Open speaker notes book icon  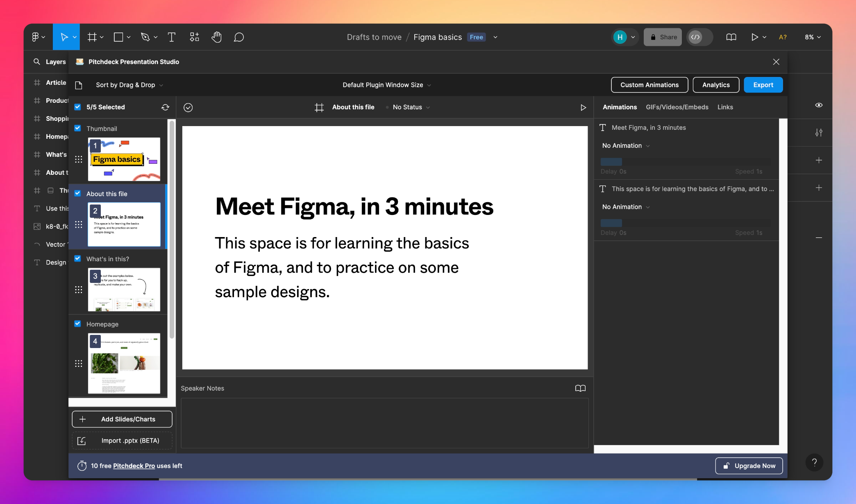580,388
